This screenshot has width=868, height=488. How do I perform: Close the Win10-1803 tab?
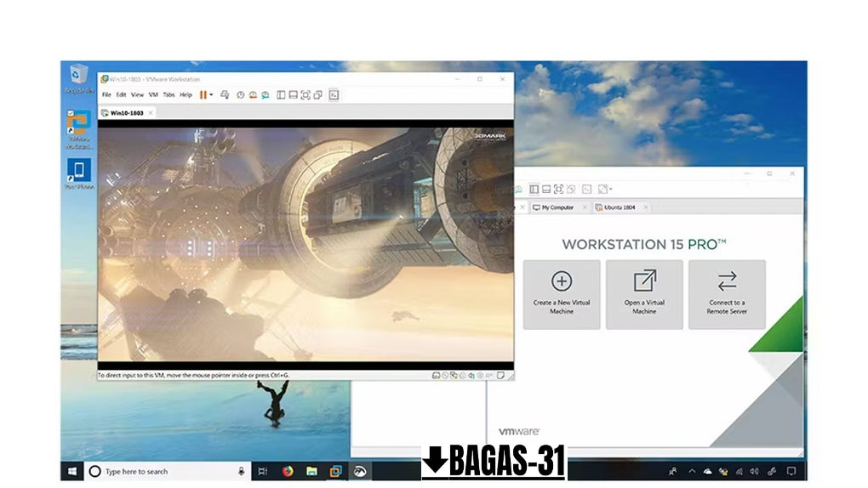click(x=151, y=113)
